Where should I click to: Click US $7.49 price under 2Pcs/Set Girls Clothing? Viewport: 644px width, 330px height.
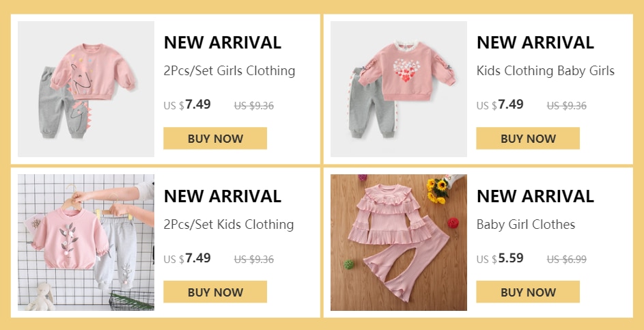coord(187,105)
